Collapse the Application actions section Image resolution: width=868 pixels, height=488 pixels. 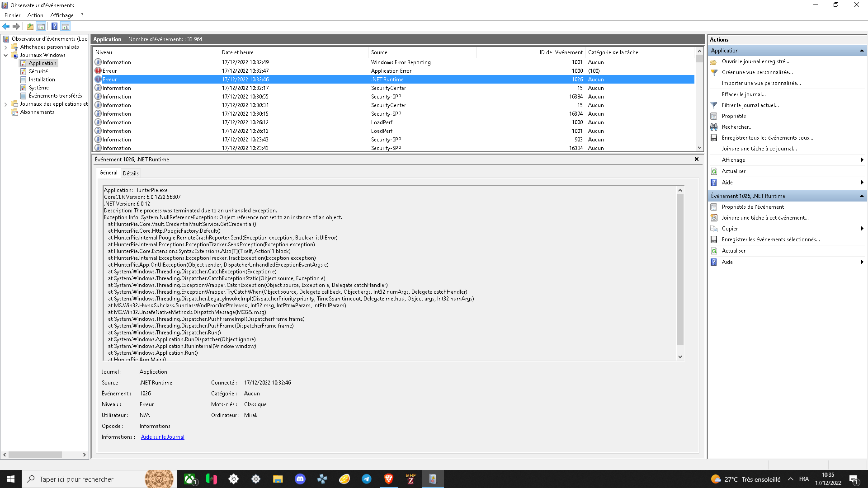[862, 51]
